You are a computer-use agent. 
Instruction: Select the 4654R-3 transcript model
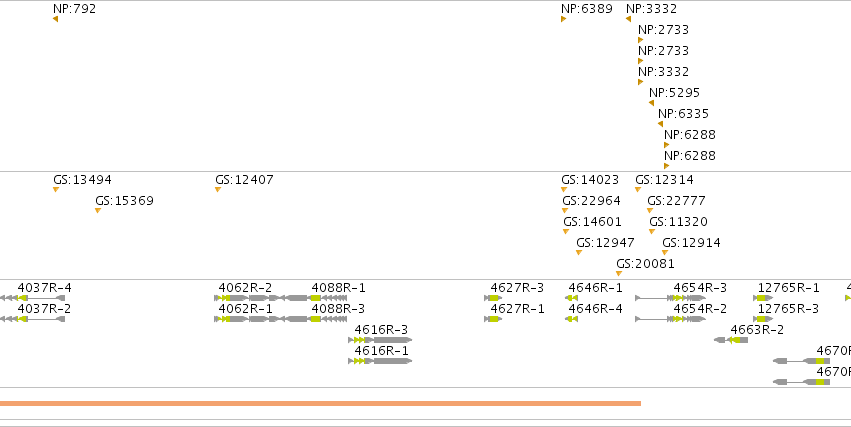pos(670,298)
